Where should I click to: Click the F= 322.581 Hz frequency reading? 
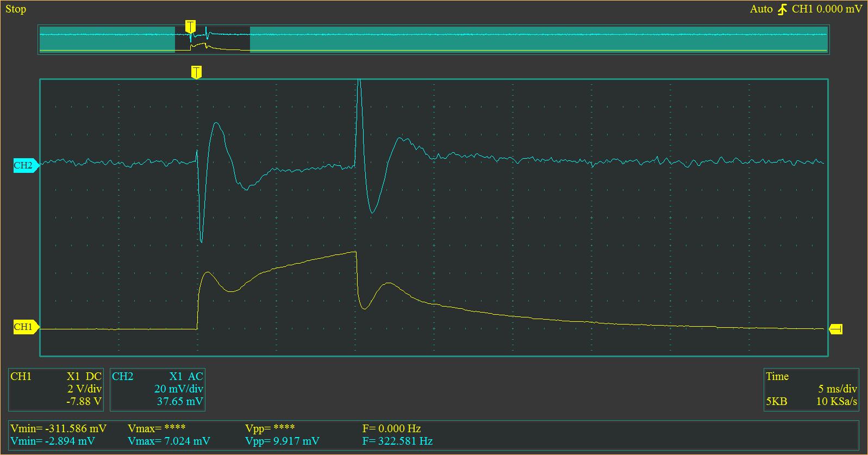point(397,441)
